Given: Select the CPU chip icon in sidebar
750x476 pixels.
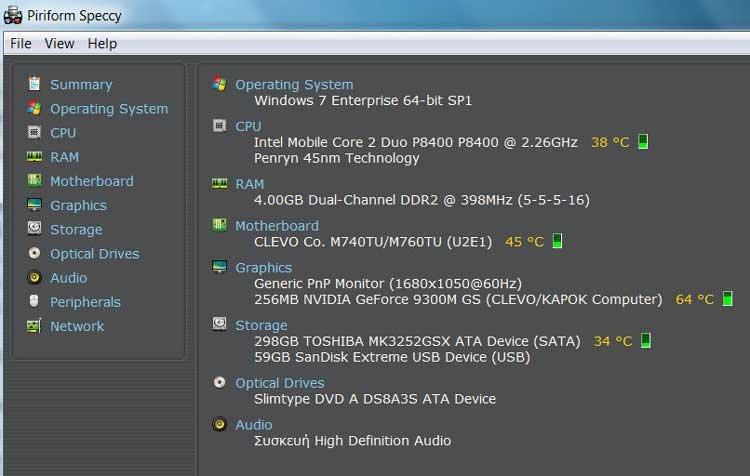Looking at the screenshot, I should (35, 133).
